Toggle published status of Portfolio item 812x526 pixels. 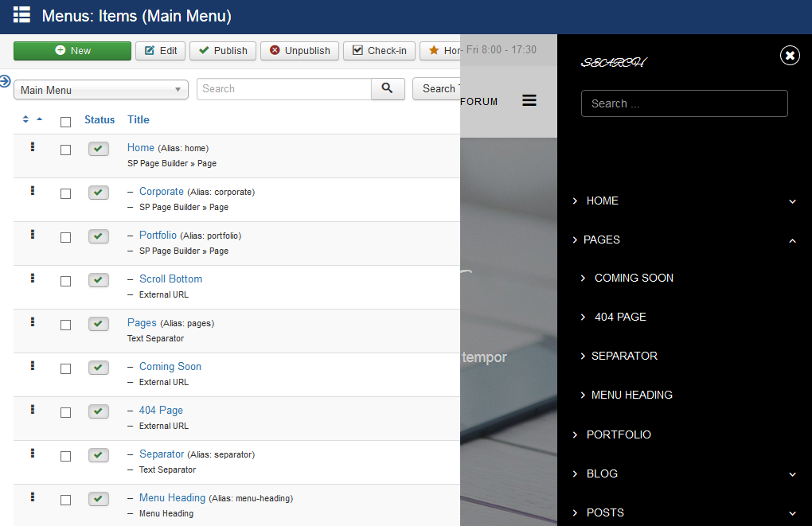pos(99,236)
